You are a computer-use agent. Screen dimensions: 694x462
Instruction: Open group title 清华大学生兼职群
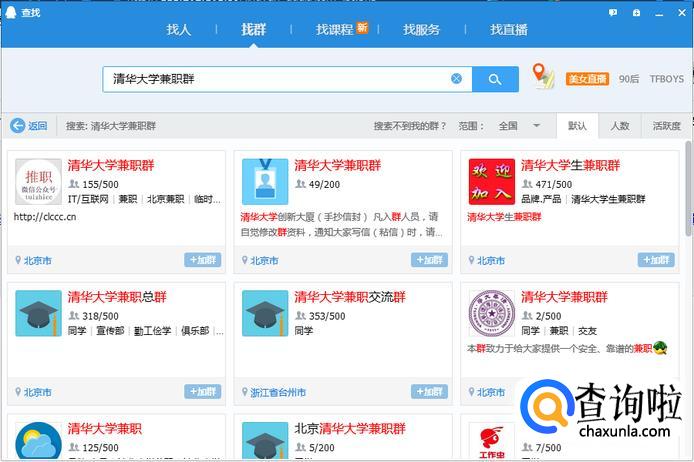click(571, 166)
